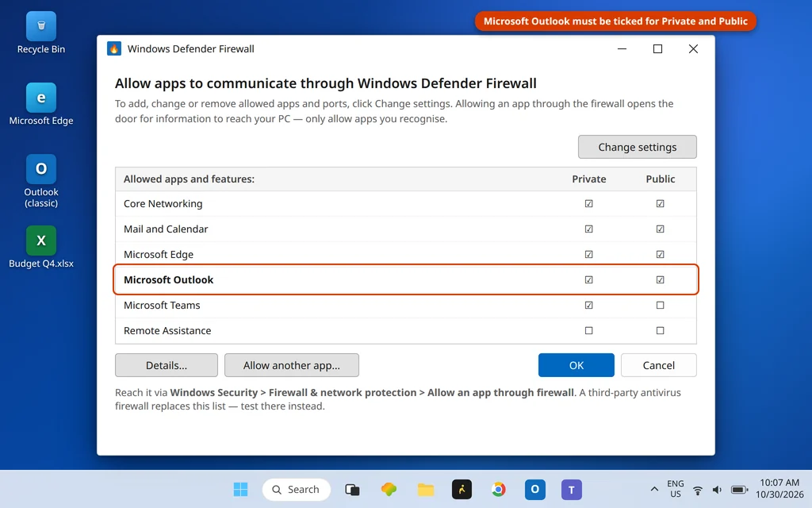The height and width of the screenshot is (508, 812).
Task: Select the Microsoft Teams list entry
Action: [x=162, y=306]
